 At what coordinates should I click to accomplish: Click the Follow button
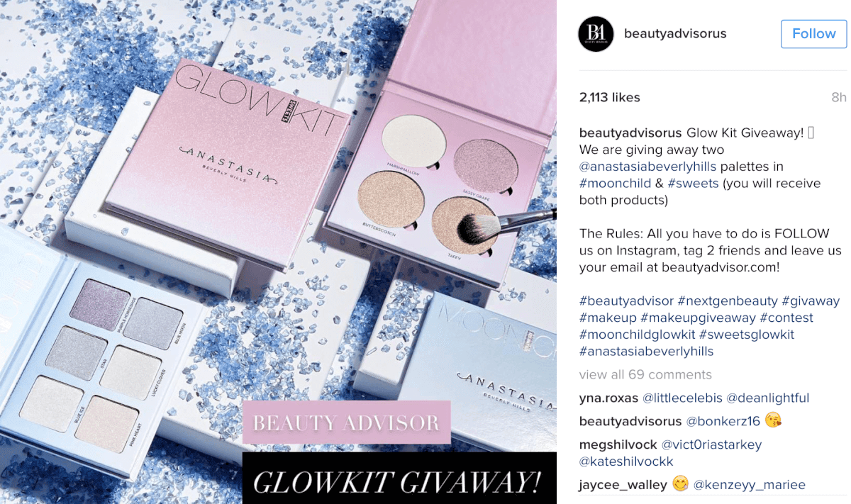[814, 34]
